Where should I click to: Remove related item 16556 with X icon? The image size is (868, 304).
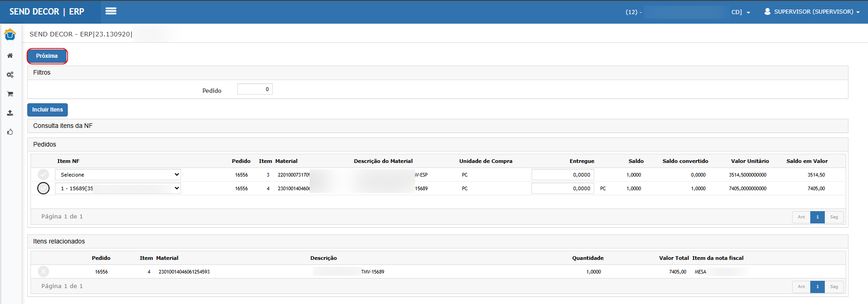44,272
